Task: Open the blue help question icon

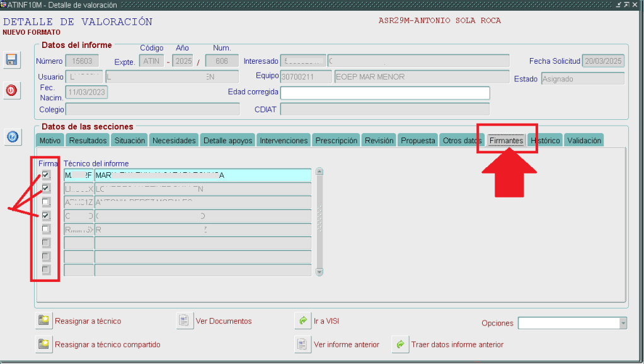Action: point(12,137)
